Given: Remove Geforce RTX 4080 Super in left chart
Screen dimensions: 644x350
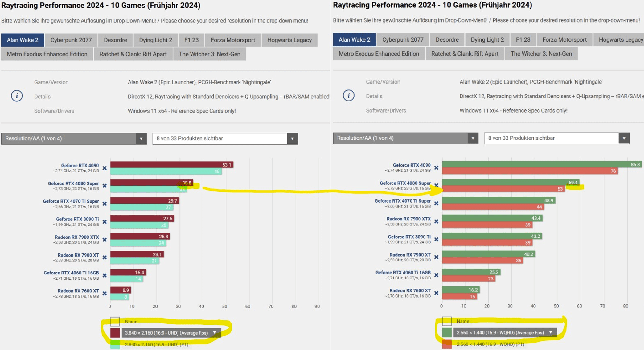Looking at the screenshot, I should tap(105, 186).
